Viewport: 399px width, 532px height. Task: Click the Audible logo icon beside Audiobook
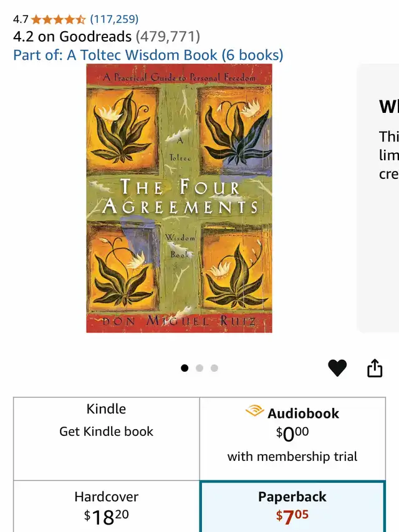(254, 410)
